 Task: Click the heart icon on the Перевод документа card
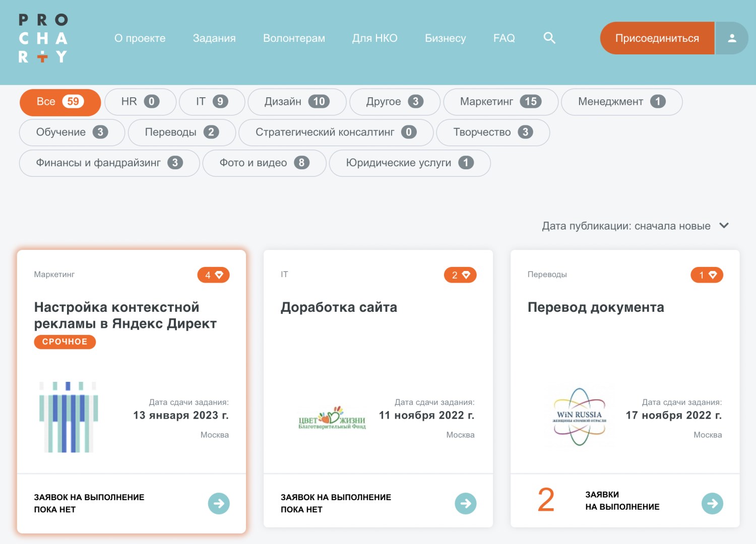(706, 275)
